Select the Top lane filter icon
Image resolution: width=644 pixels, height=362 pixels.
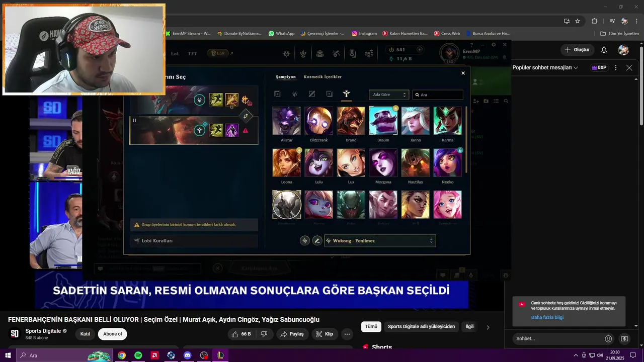coord(277,94)
